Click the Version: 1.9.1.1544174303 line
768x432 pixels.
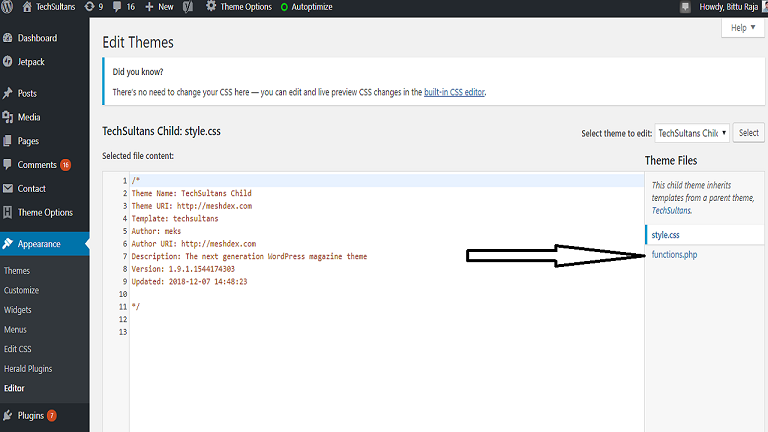[183, 269]
